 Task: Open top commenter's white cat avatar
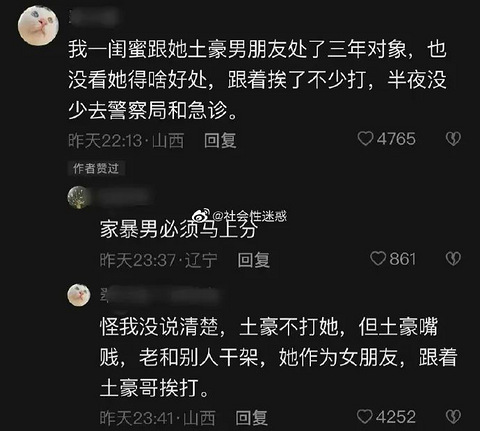pos(38,26)
